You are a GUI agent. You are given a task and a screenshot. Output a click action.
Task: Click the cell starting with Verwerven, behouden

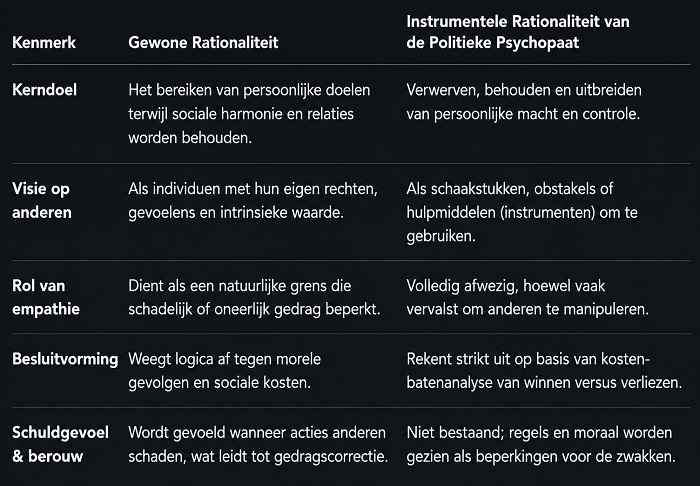tap(523, 102)
